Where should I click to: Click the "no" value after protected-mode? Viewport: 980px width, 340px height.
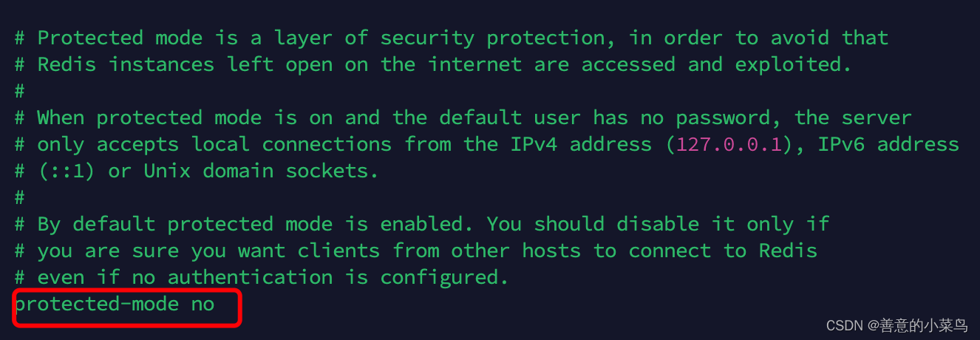point(203,304)
